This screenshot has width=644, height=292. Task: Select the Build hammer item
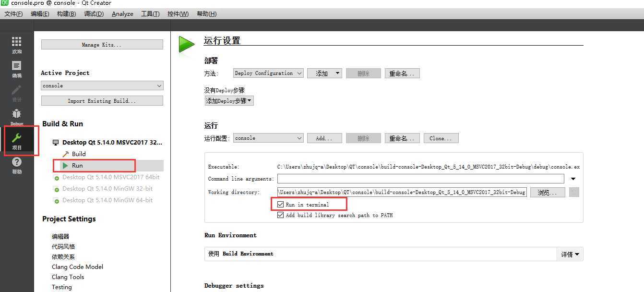coord(74,154)
